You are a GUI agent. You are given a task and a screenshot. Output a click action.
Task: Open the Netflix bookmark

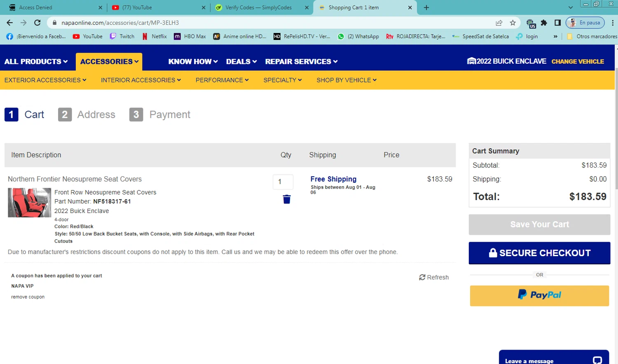pos(154,36)
